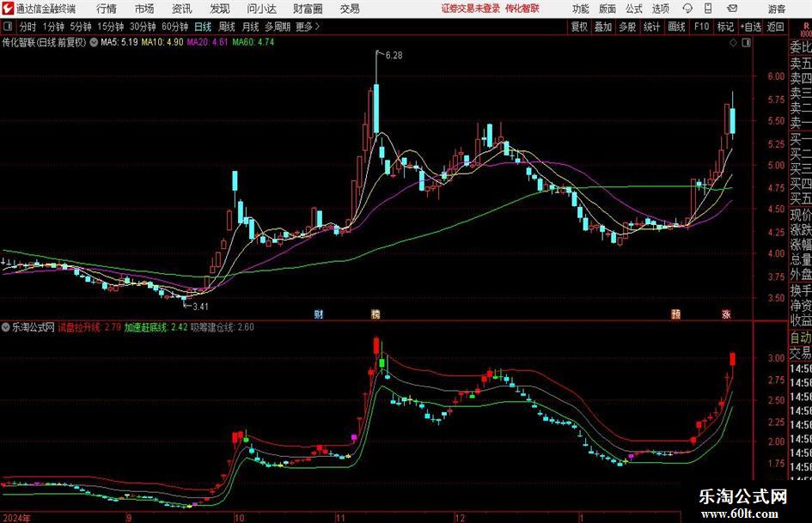
Task: Click the 游客 guest account label
Action: 777,9
